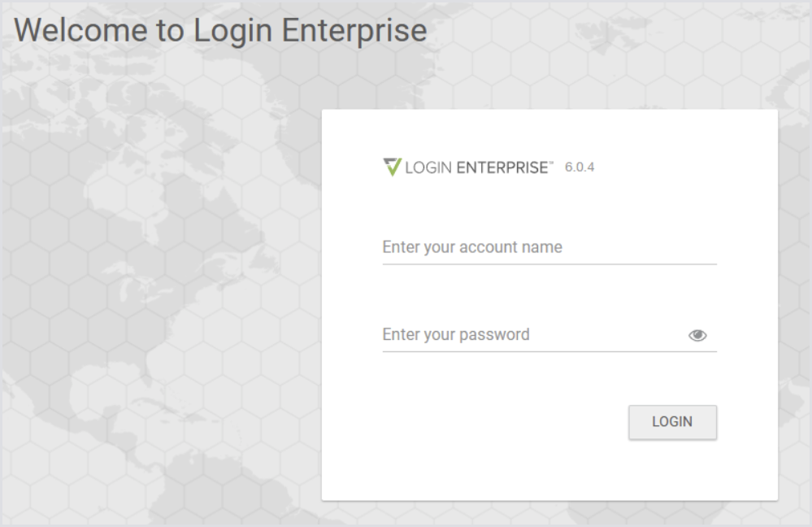Click the green Login Enterprise checkmark logo
This screenshot has width=812, height=527.
(392, 167)
